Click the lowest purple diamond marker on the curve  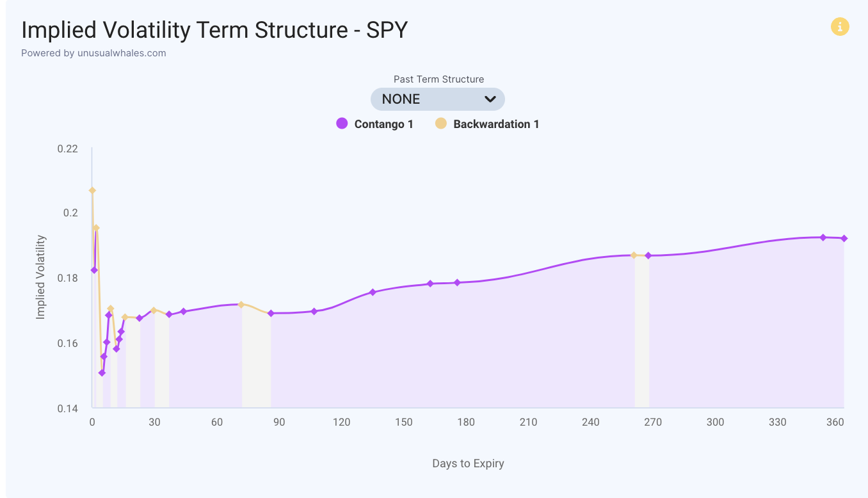[x=102, y=373]
